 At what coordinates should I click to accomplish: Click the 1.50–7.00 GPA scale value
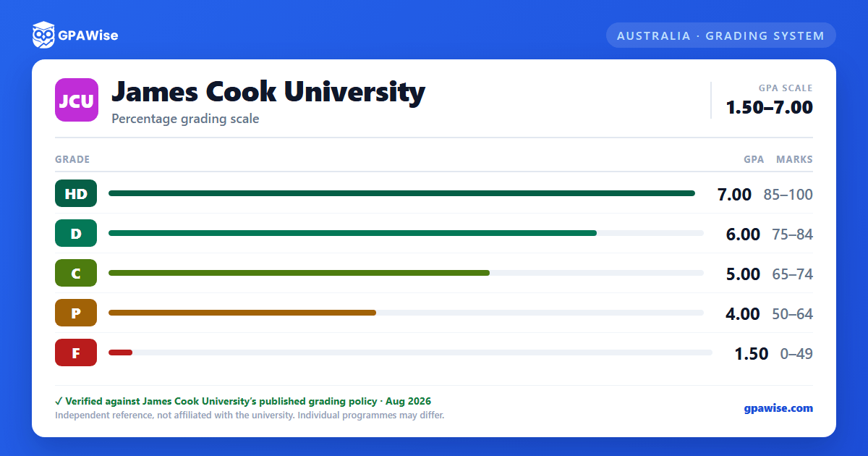(x=770, y=107)
